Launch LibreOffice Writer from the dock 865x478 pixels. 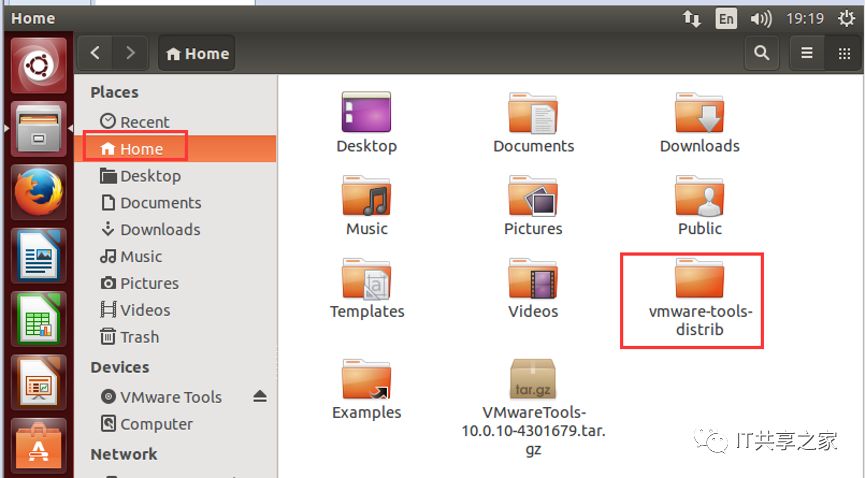(x=39, y=256)
